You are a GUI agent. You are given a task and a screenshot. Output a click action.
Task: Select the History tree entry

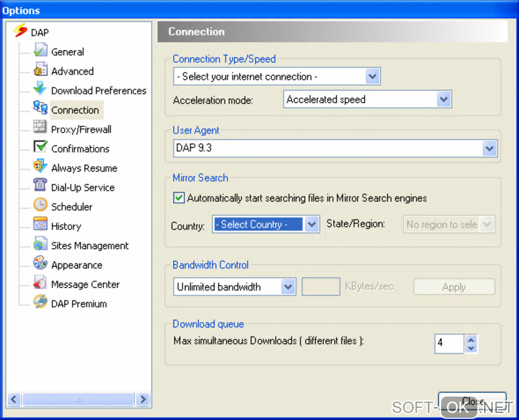66,227
